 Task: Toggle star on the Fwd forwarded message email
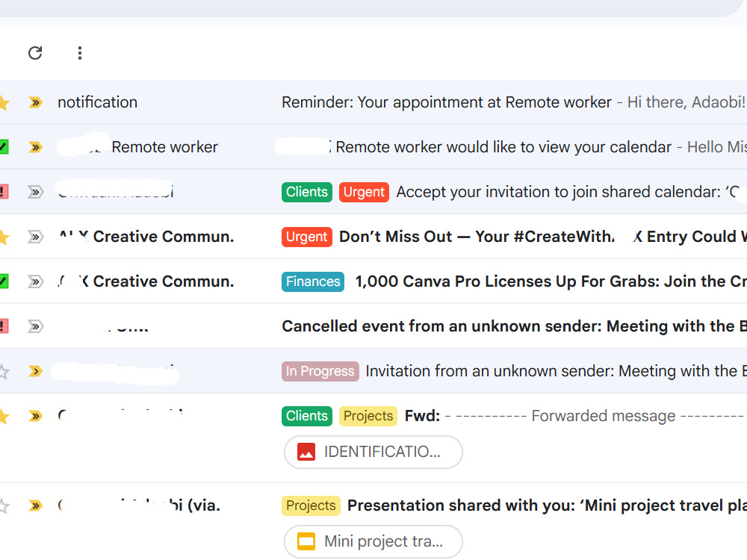4,416
